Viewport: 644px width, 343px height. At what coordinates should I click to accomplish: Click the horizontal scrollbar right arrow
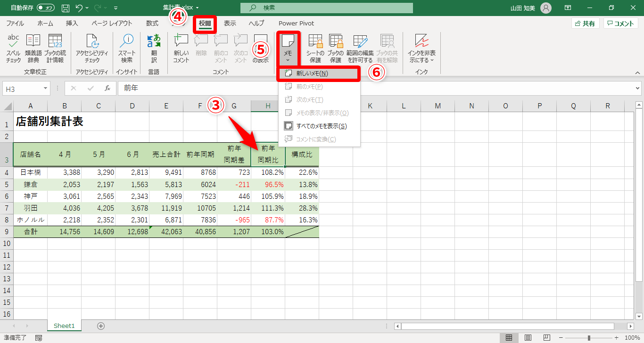click(631, 326)
